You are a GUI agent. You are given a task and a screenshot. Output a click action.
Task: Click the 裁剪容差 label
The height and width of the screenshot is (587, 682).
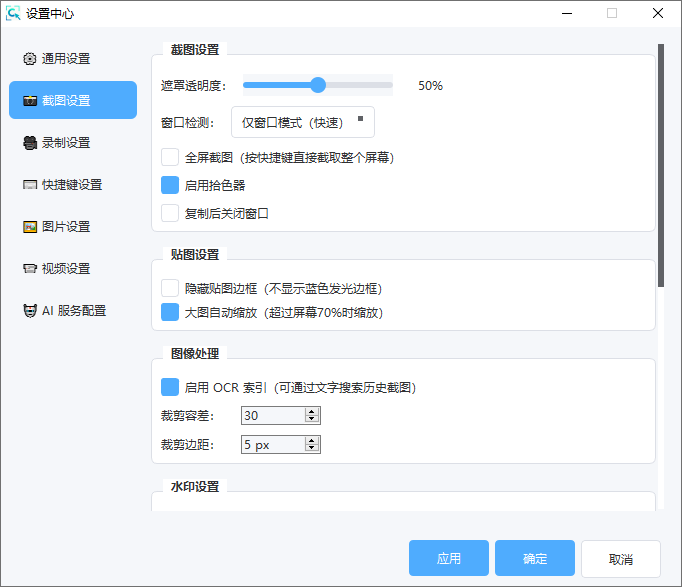tap(187, 416)
